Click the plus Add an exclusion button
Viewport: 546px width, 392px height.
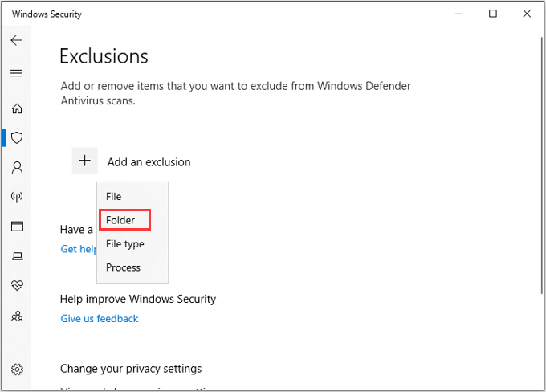tap(84, 161)
